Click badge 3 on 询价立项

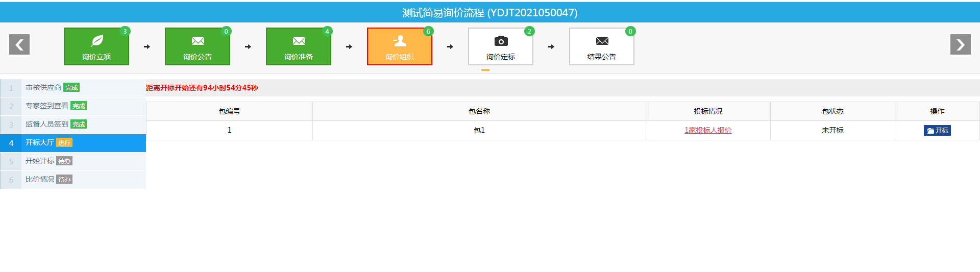coord(125,31)
